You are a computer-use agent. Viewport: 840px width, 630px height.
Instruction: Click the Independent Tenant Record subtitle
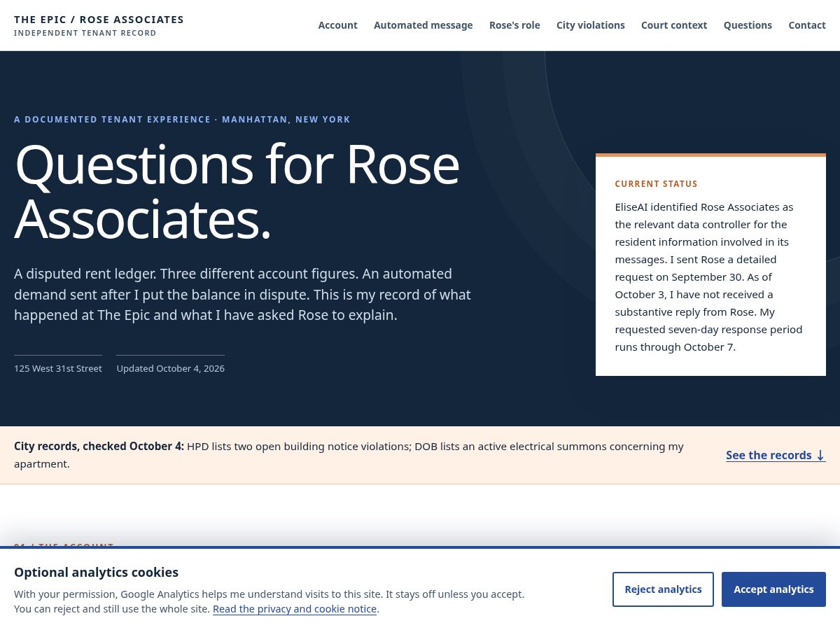pyautogui.click(x=85, y=34)
